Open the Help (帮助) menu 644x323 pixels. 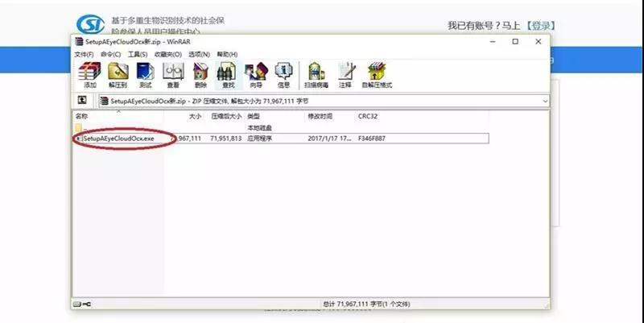[x=227, y=54]
